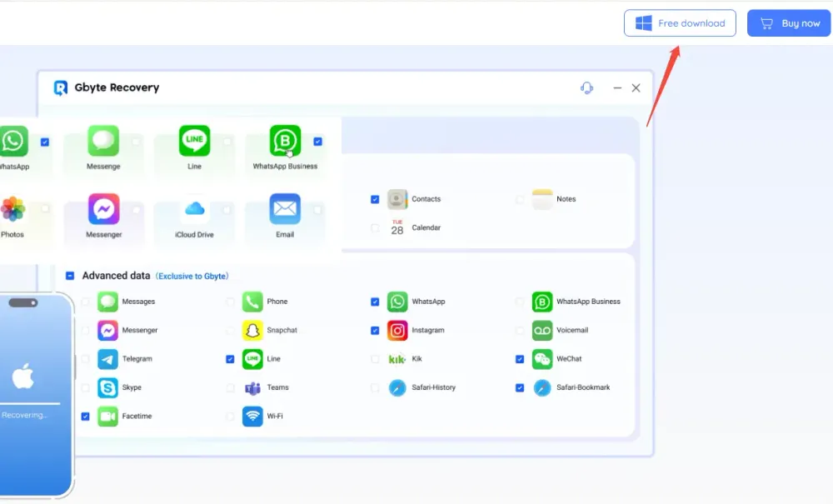
Task: Uncheck the Facetime checkbox
Action: pos(85,417)
